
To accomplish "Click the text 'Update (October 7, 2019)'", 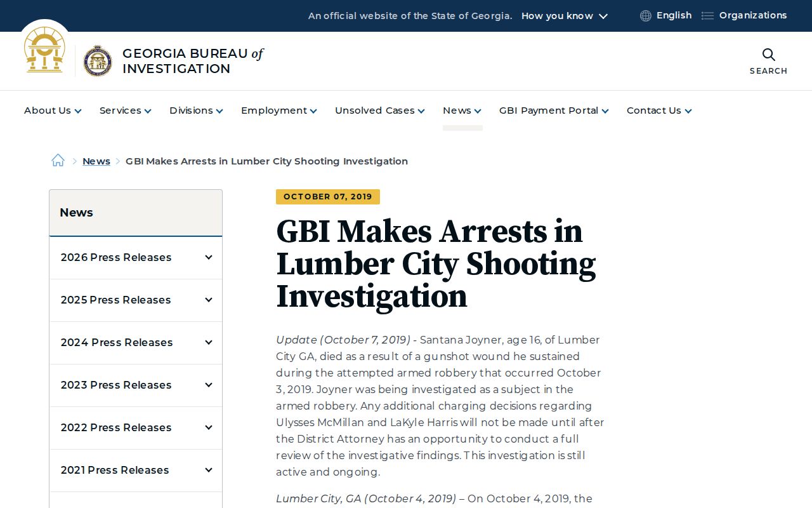I will (x=343, y=340).
